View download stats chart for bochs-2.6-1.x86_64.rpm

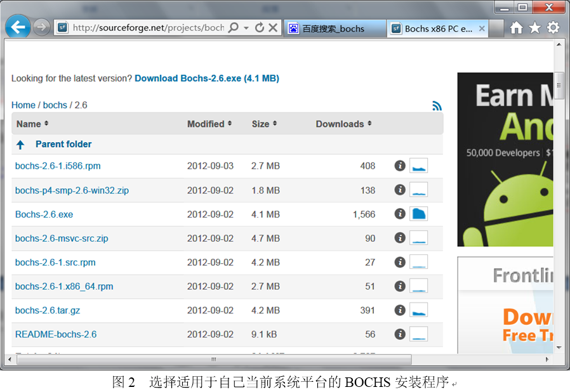click(x=418, y=286)
